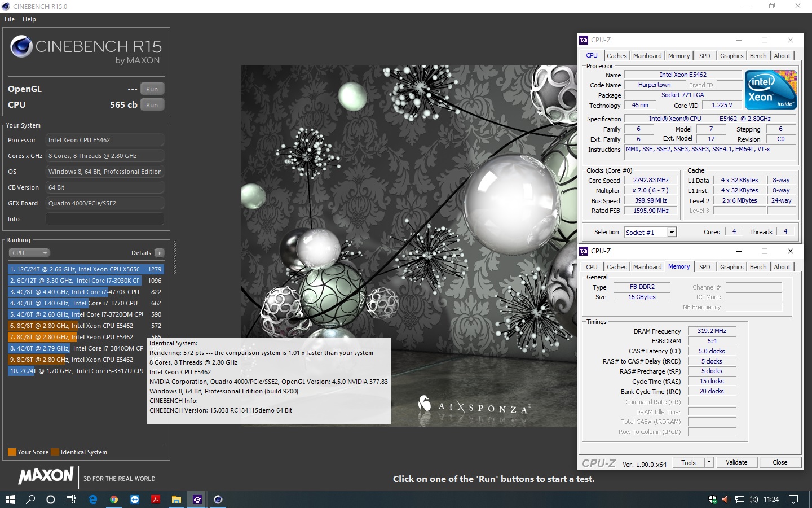Click the Tools button in CPU-Z
The height and width of the screenshot is (508, 812).
pos(689,462)
